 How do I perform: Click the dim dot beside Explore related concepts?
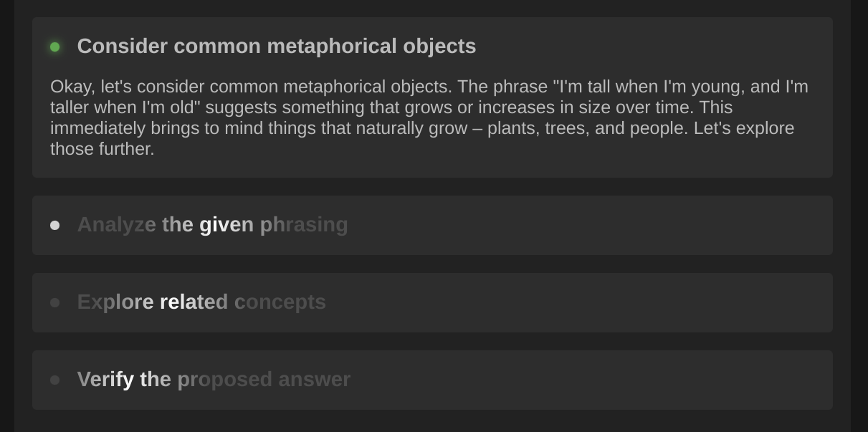[54, 302]
